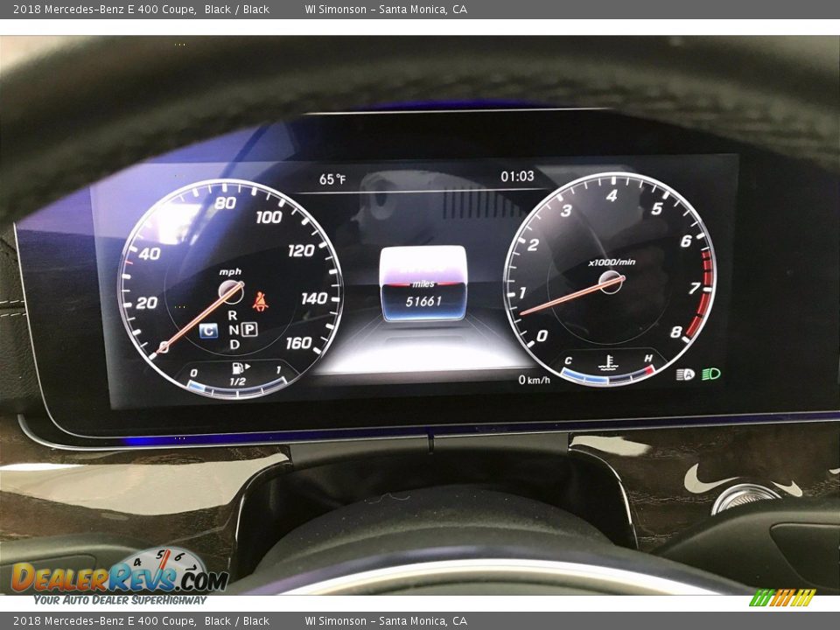Click the mph label on speedometer
This screenshot has width=840, height=630.
click(x=230, y=272)
